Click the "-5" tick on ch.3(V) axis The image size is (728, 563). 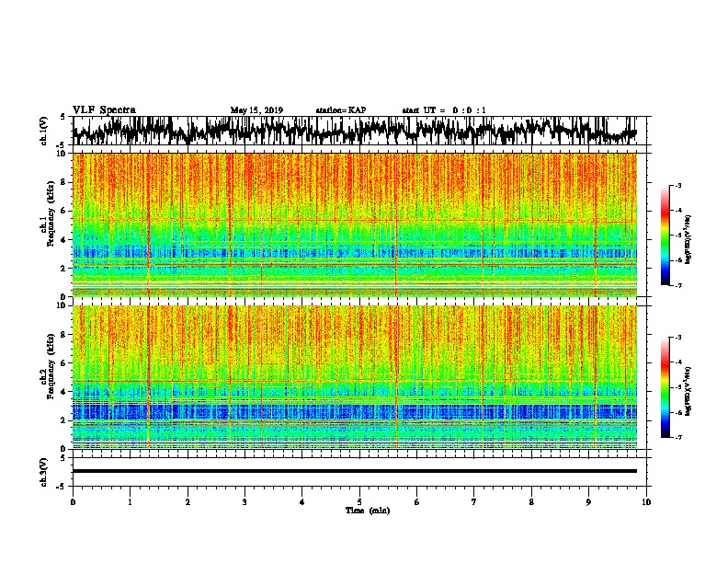[62, 487]
